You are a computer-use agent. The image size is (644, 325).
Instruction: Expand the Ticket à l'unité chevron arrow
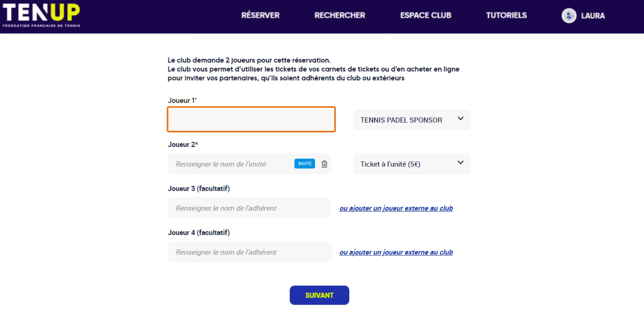click(x=460, y=162)
